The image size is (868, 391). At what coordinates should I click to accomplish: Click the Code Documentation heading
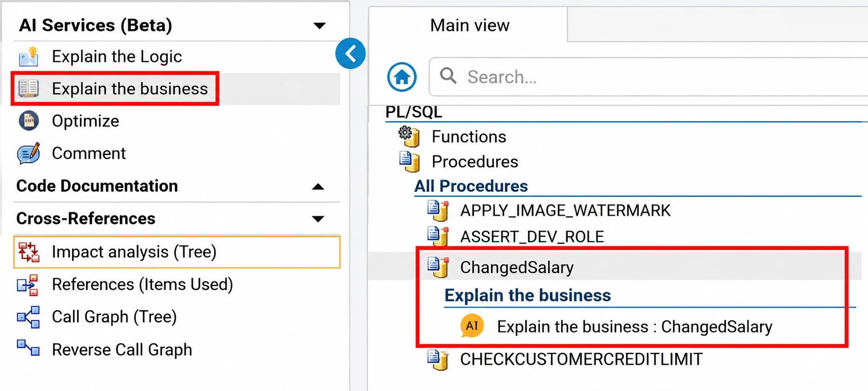click(97, 186)
